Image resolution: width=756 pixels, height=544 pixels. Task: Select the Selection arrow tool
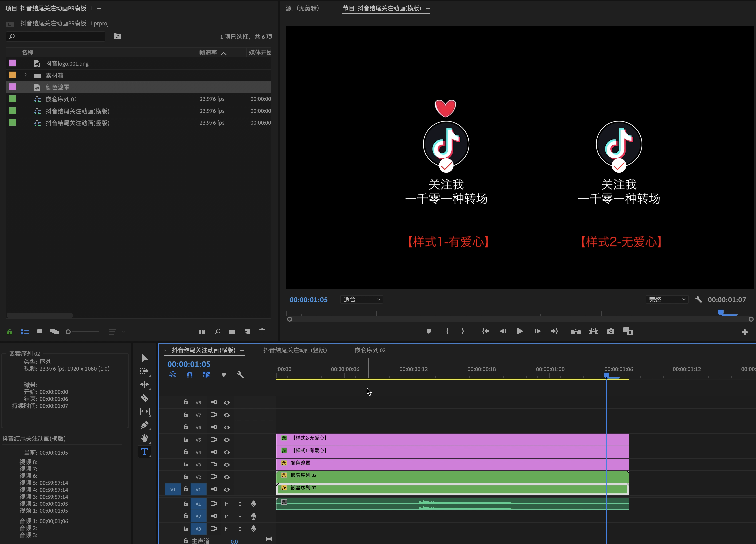(144, 358)
